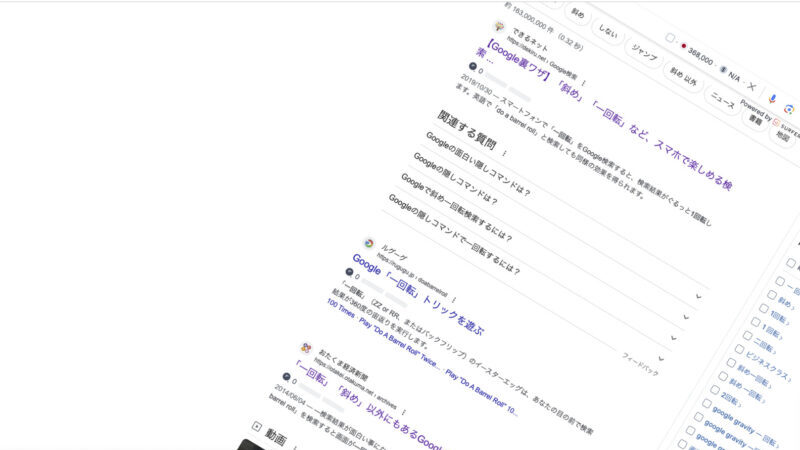Open three-dot menu beside otakuma.net archives URL

(x=404, y=412)
